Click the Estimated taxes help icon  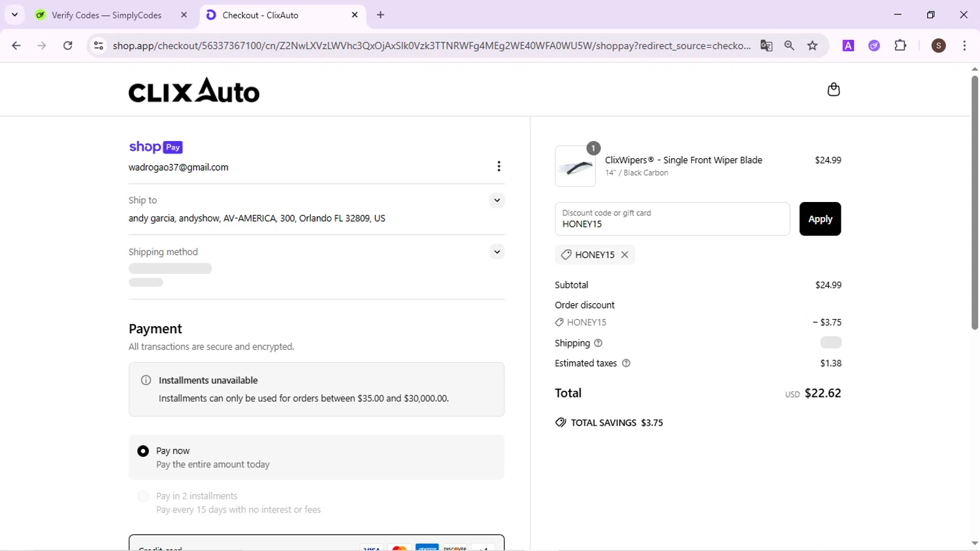pyautogui.click(x=626, y=363)
